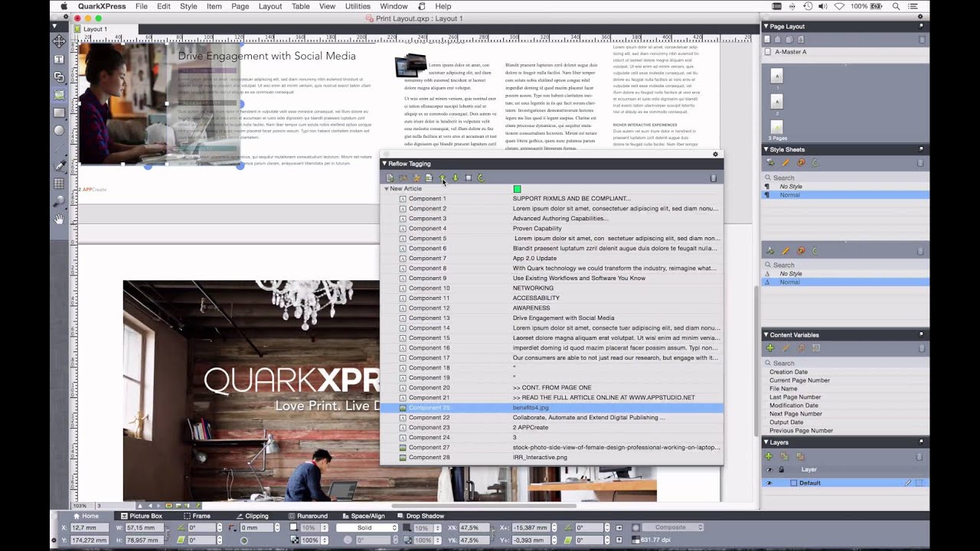The image size is (980, 551).
Task: Switch to the Space/Align tab
Action: click(x=363, y=516)
